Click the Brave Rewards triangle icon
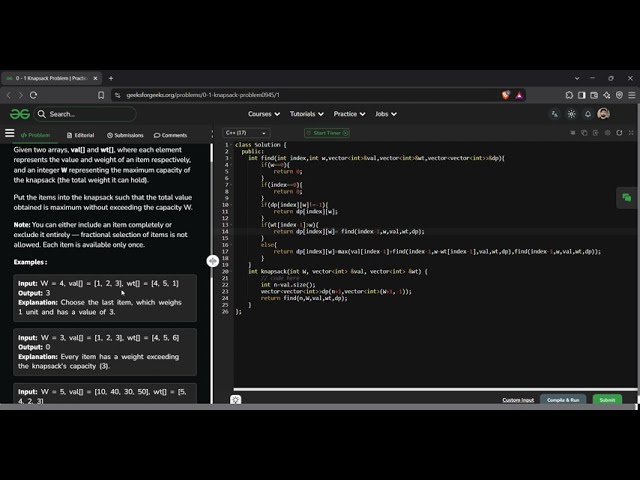Screen dimensions: 640x480 pos(519,95)
